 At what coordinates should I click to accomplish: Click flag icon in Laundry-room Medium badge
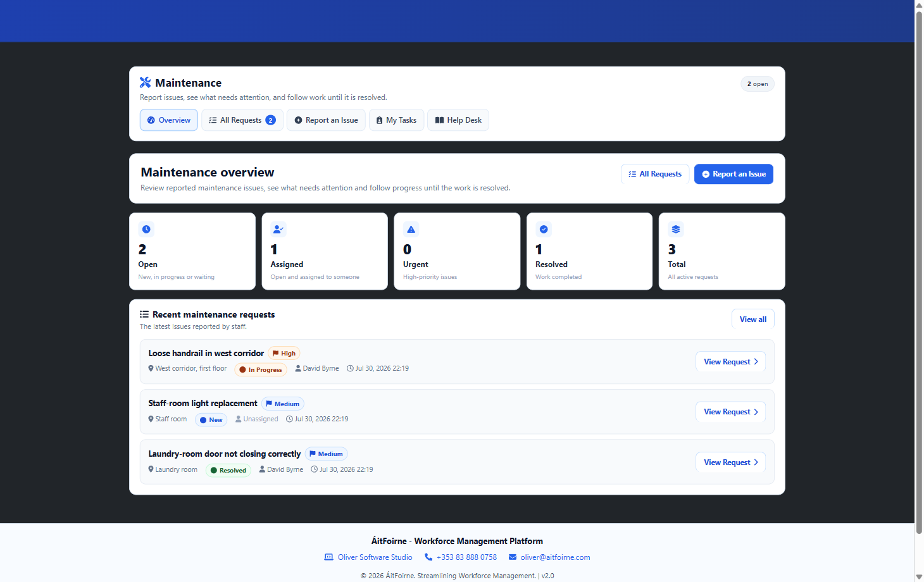[x=313, y=454]
